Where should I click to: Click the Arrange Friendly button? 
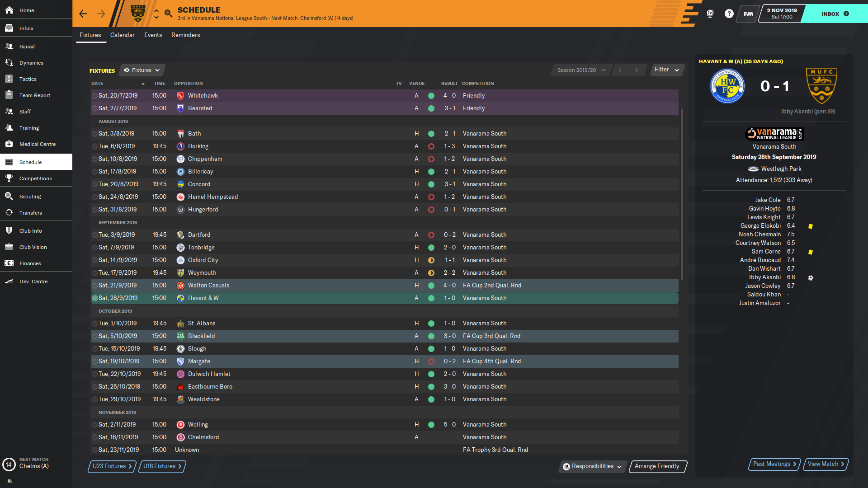pyautogui.click(x=657, y=466)
